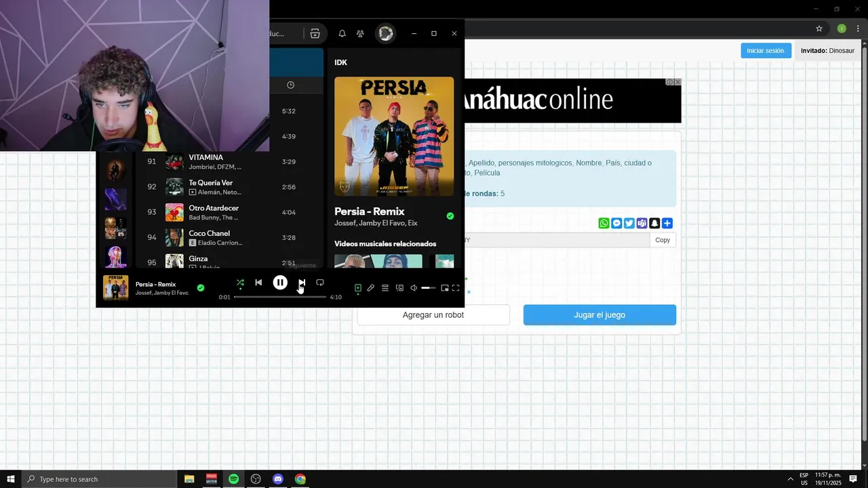This screenshot has height=488, width=868.
Task: Share via Snapchat icon
Action: (654, 223)
